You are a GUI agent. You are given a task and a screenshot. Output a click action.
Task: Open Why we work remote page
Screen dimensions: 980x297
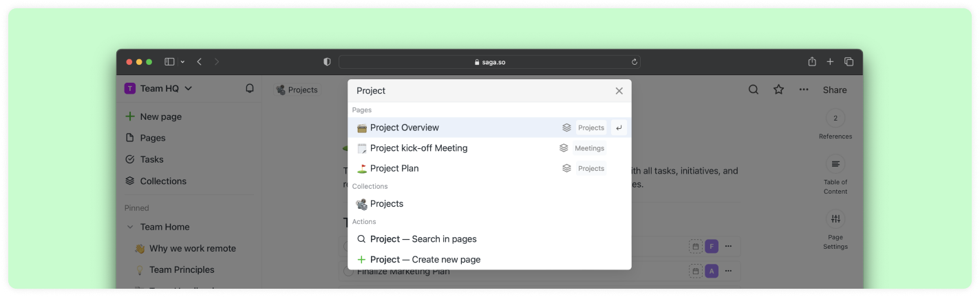192,248
